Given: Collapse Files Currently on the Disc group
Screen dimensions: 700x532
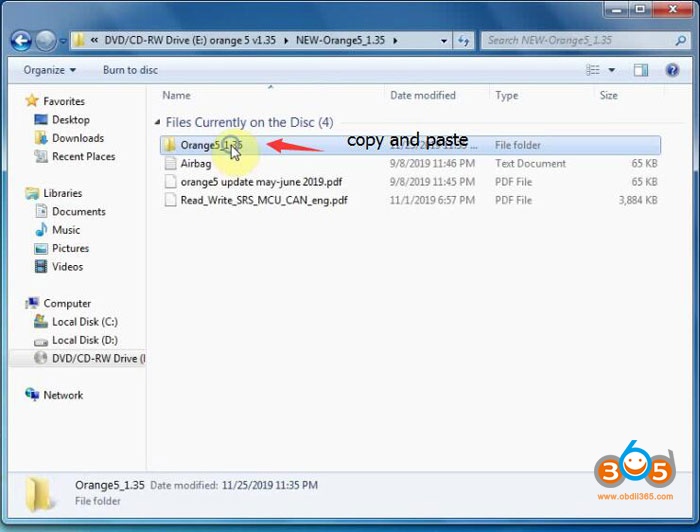Looking at the screenshot, I should pyautogui.click(x=157, y=122).
